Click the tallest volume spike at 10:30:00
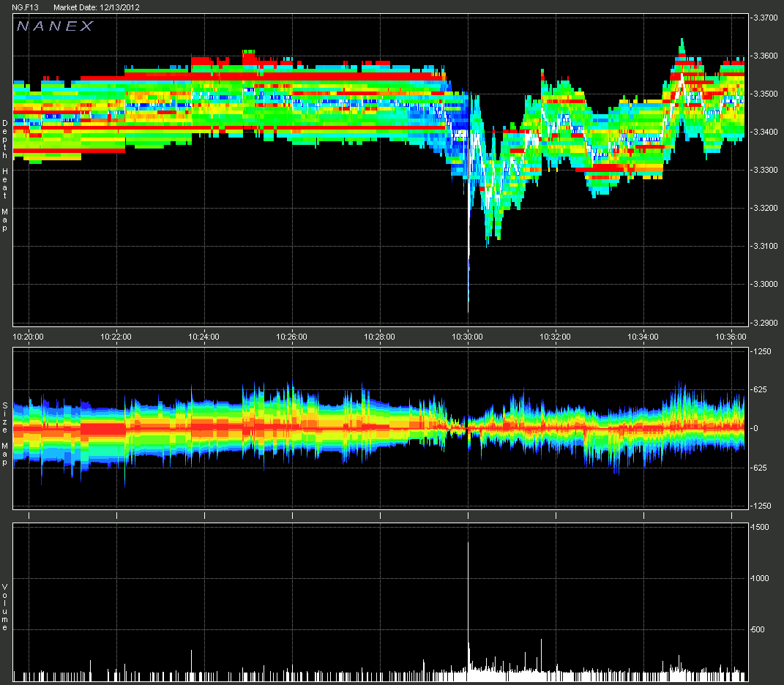Image resolution: width=784 pixels, height=685 pixels. (x=468, y=611)
